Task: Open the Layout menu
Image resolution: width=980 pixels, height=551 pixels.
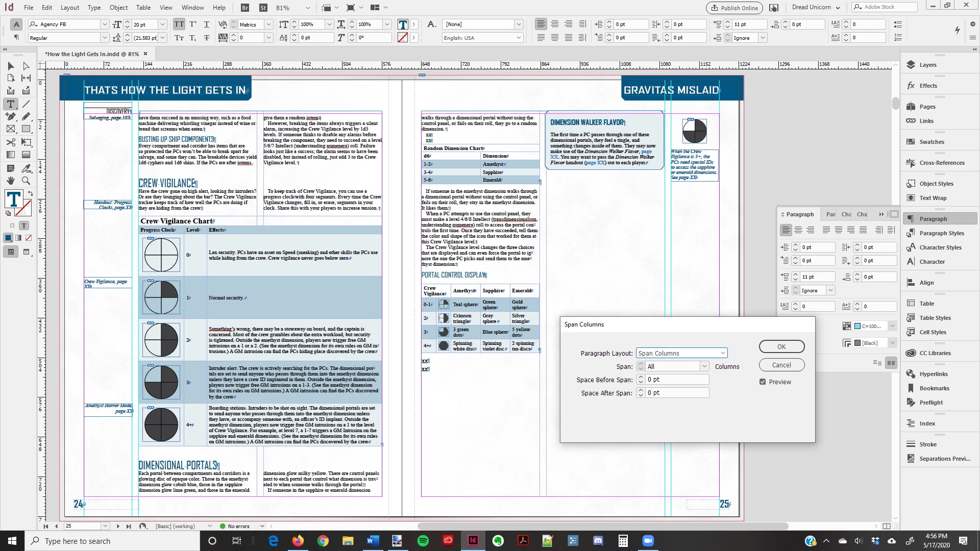Action: [x=70, y=7]
